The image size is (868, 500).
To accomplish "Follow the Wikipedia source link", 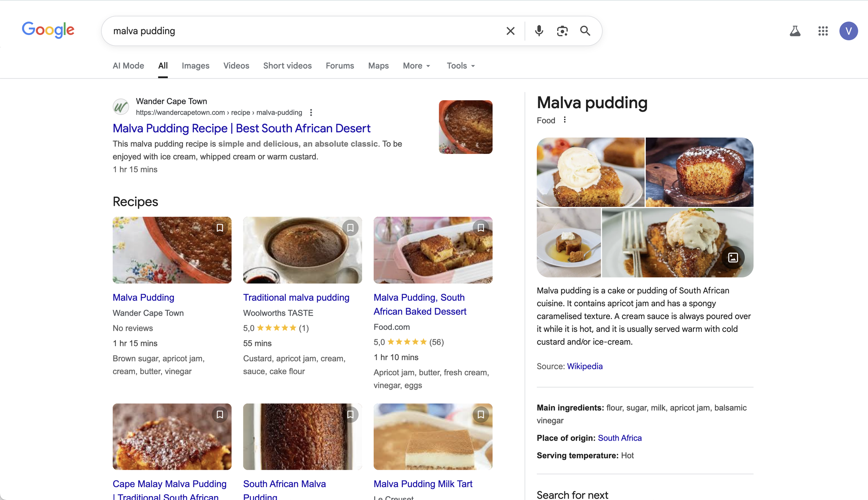I will coord(585,366).
